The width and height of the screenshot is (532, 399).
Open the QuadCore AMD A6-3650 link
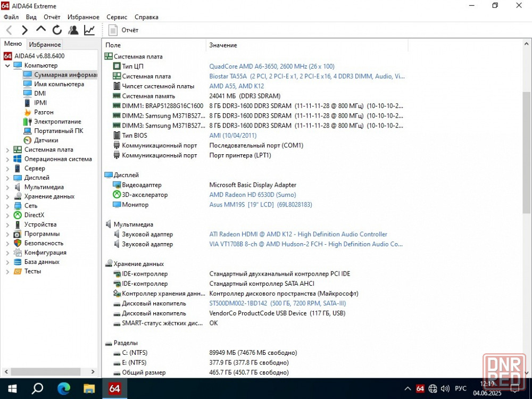click(271, 66)
